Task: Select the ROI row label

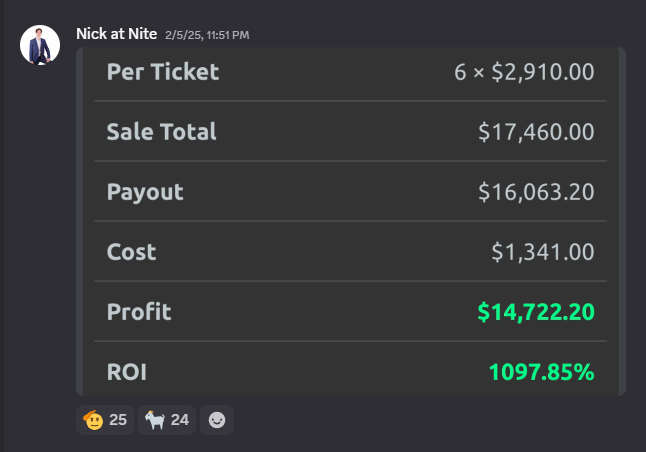Action: (126, 372)
